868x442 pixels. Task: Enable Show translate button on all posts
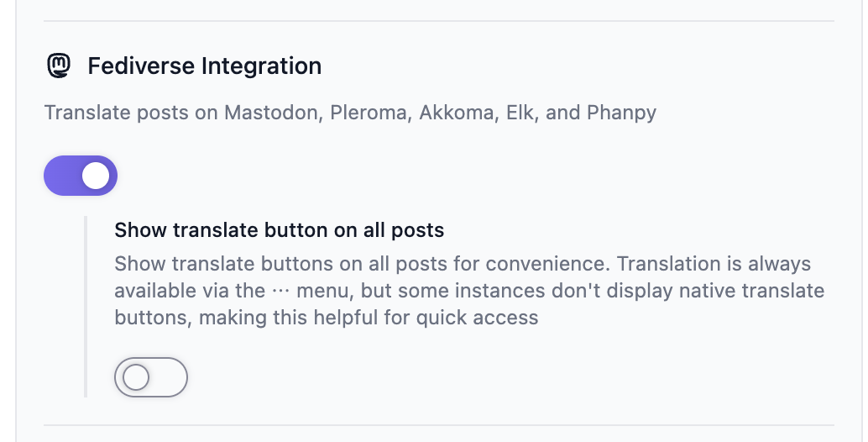pyautogui.click(x=151, y=377)
